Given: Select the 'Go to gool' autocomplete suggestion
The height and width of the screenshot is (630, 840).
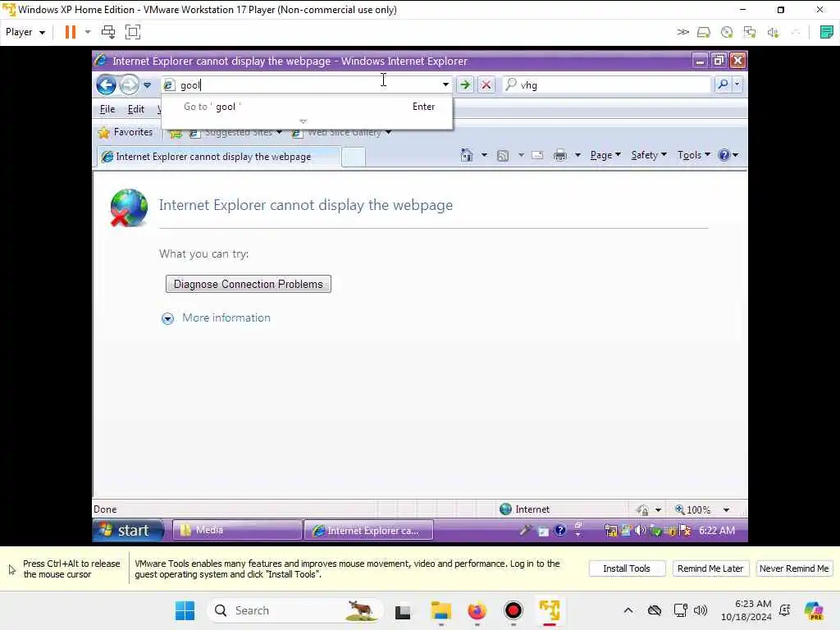Looking at the screenshot, I should click(x=307, y=107).
